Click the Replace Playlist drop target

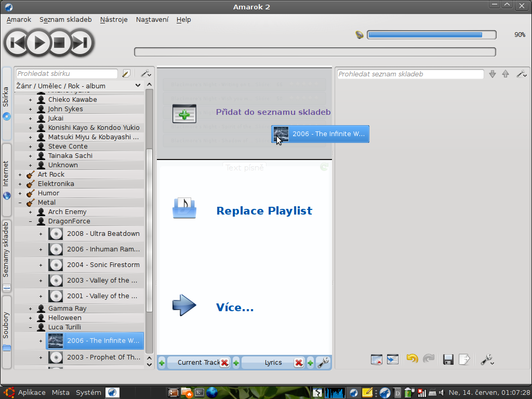pos(244,211)
